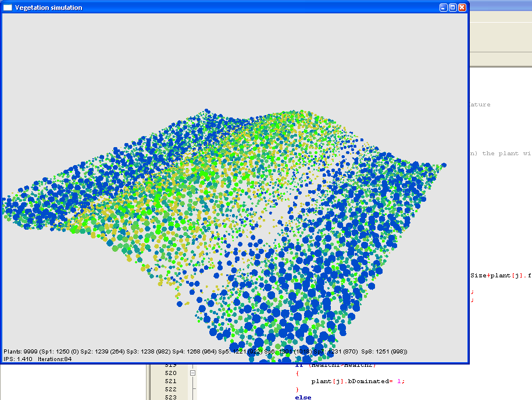Image resolution: width=532 pixels, height=400 pixels.
Task: Minimize the Vegetation simulation window
Action: [443, 8]
